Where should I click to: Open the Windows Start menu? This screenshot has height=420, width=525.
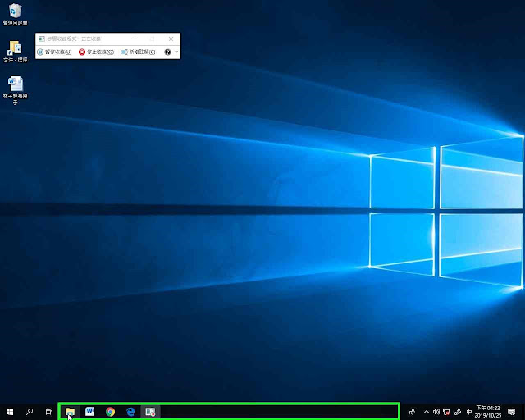(10, 412)
